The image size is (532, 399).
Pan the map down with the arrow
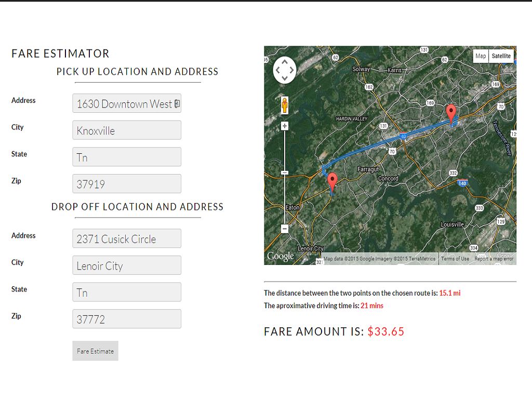285,78
